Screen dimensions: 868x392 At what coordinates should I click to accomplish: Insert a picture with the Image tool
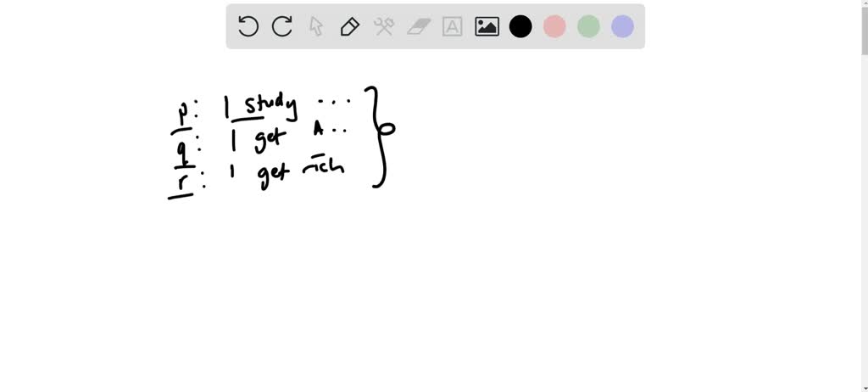(x=487, y=26)
